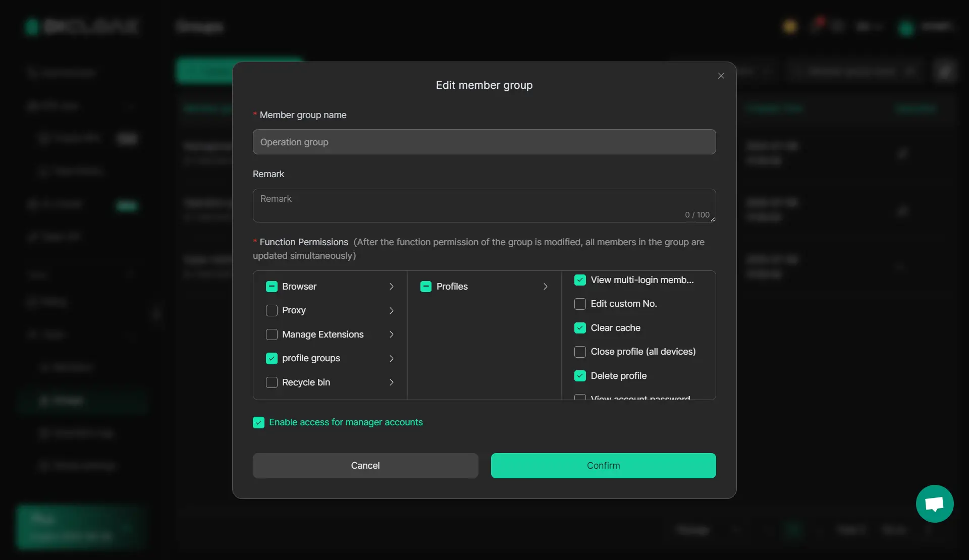Open the live chat support bubble
Image resolution: width=969 pixels, height=560 pixels.
click(x=934, y=503)
